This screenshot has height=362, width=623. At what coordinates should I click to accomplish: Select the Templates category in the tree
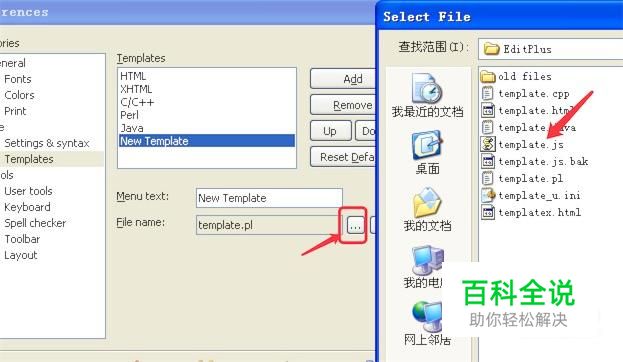29,159
